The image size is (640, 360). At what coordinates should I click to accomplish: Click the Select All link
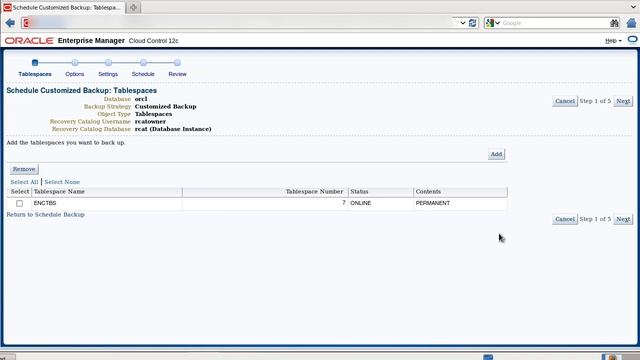coord(24,182)
